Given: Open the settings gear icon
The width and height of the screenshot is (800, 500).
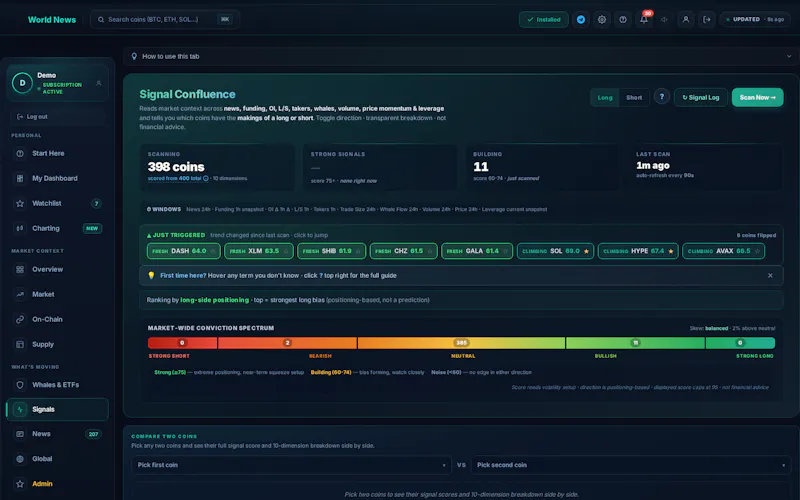Looking at the screenshot, I should pos(602,19).
